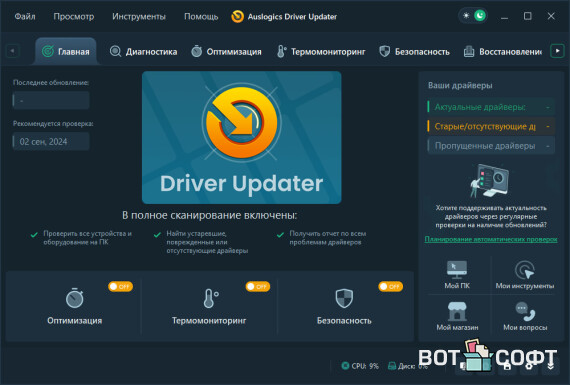The image size is (570, 385).
Task: Click the magnifier icon on the Диагностика tab
Action: 115,52
